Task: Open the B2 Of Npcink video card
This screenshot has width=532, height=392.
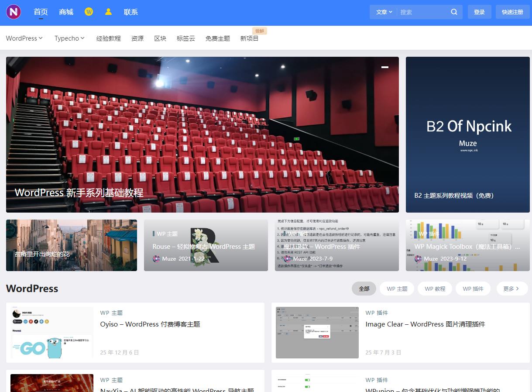Action: point(468,134)
